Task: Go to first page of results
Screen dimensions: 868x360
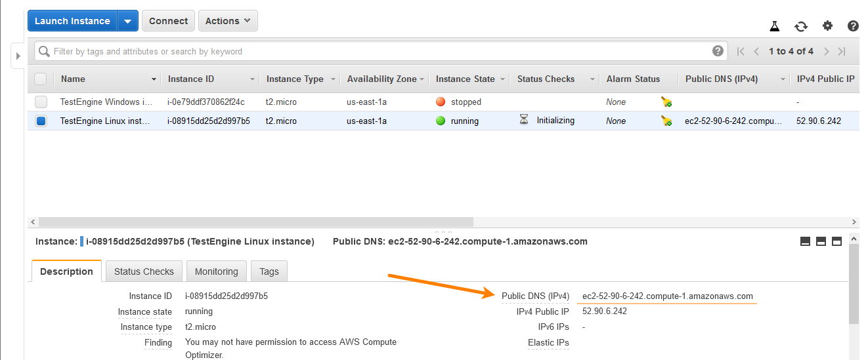Action: tap(741, 51)
